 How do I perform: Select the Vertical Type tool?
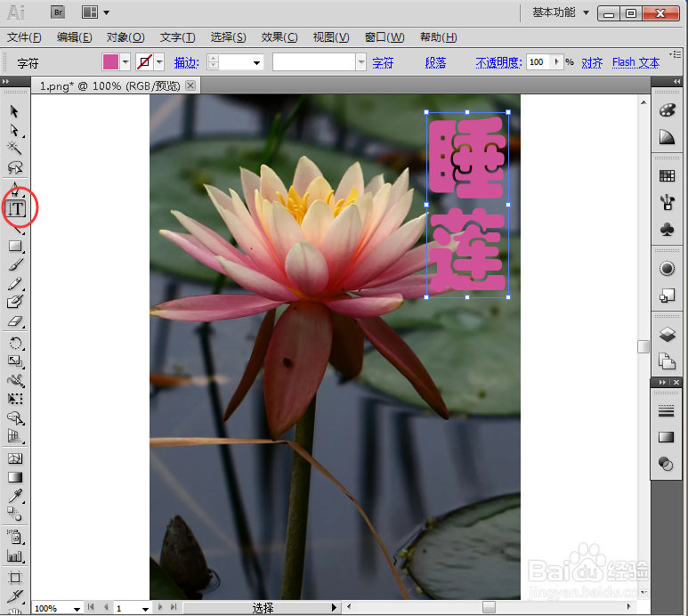(x=16, y=209)
